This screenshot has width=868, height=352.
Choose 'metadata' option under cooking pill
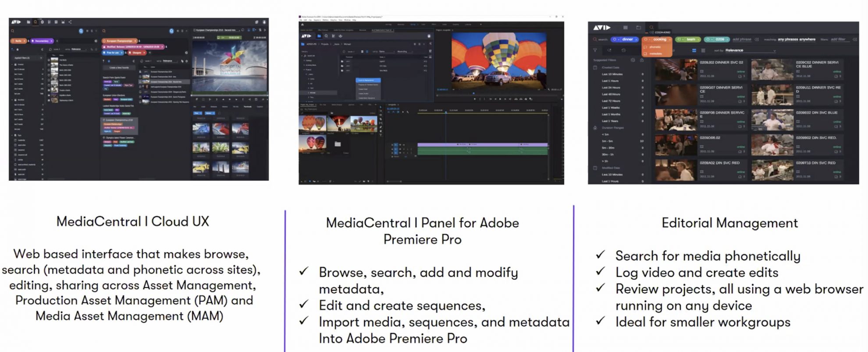656,53
